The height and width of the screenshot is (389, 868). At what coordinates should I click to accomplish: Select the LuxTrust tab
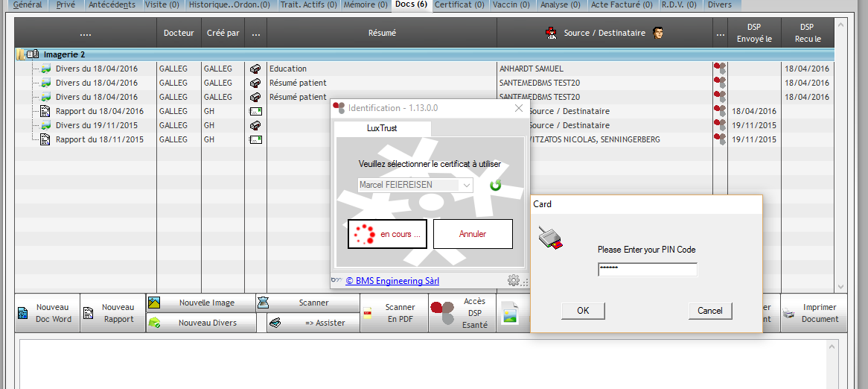[x=382, y=128]
